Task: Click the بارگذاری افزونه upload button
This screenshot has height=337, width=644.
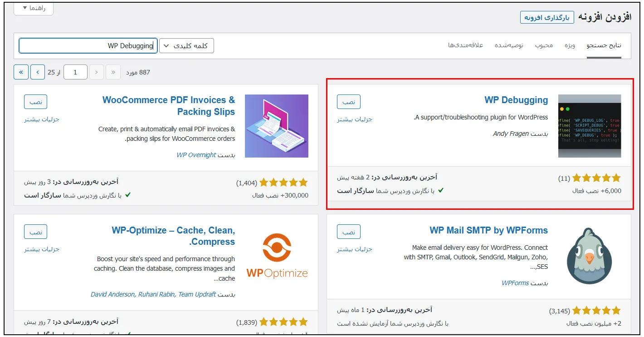Action: (547, 17)
